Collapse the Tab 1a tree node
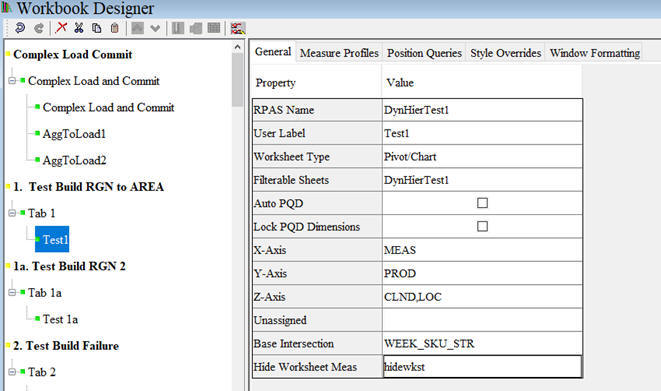This screenshot has height=391, width=661. [12, 292]
